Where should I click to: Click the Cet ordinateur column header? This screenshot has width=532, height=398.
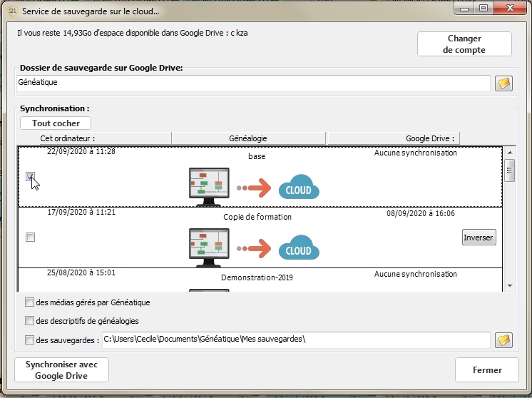pyautogui.click(x=106, y=138)
